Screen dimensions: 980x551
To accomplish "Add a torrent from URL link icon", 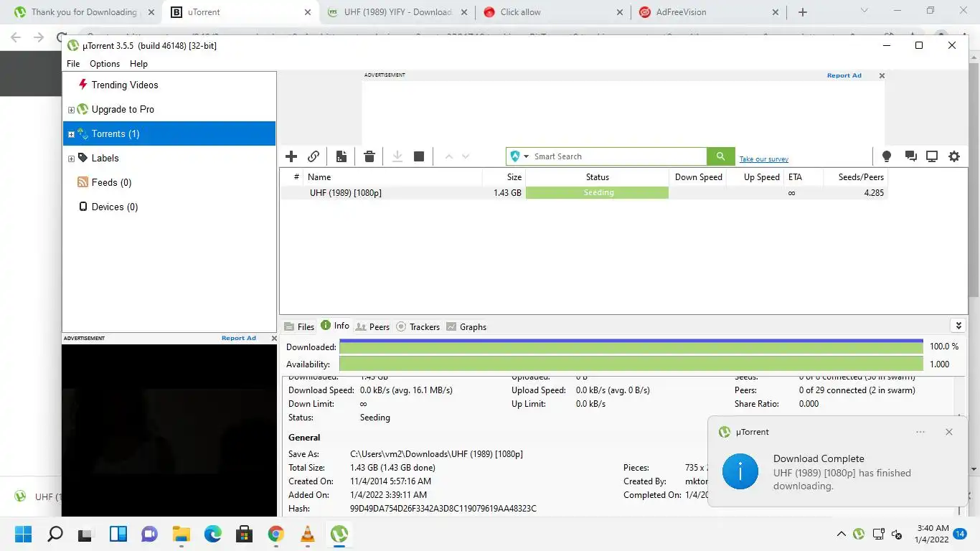I will click(314, 156).
